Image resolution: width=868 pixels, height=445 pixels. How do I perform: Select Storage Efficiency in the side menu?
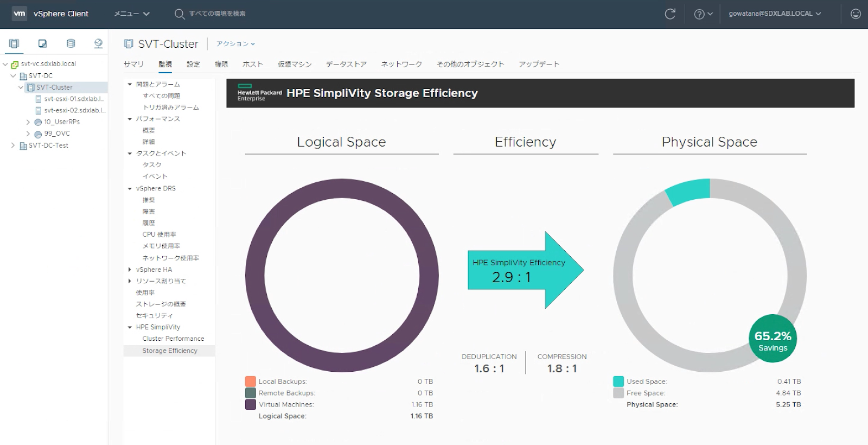click(169, 351)
